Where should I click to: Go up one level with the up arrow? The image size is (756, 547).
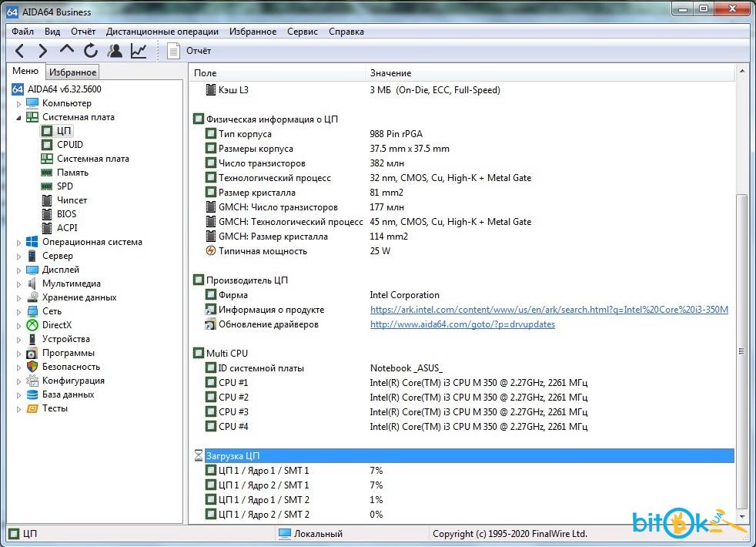click(x=66, y=49)
